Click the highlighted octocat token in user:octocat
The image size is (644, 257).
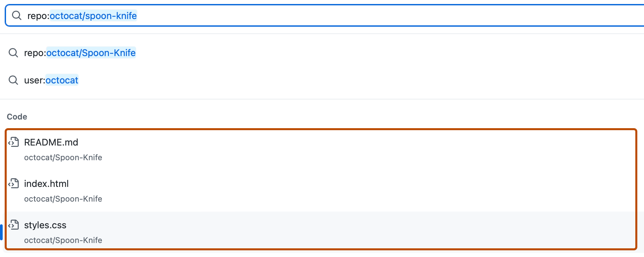(62, 80)
